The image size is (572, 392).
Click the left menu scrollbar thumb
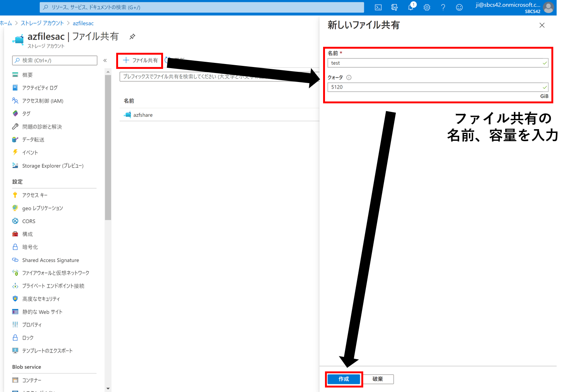(108, 148)
